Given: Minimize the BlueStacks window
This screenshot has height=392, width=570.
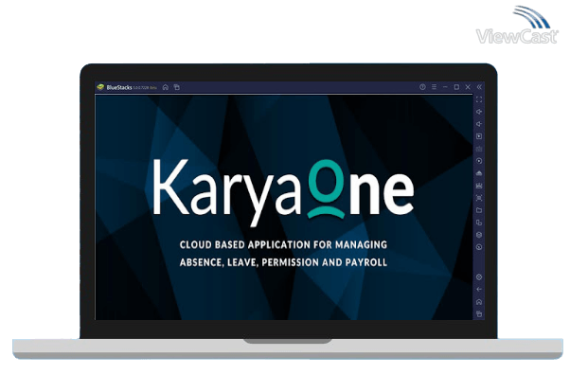Looking at the screenshot, I should [x=445, y=87].
